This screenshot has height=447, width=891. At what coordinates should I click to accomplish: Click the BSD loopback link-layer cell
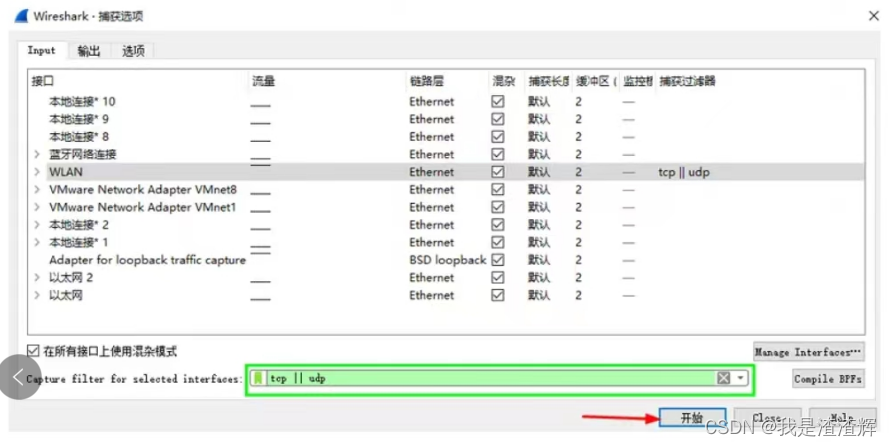tap(447, 260)
